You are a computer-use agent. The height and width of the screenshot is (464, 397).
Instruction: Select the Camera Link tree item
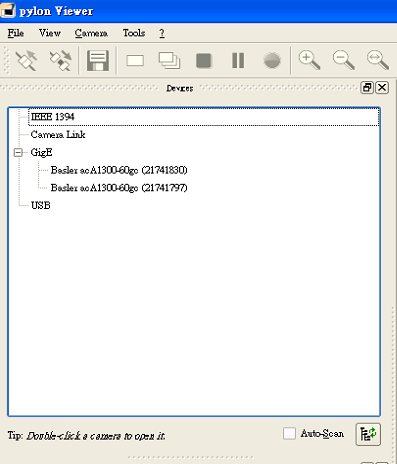pyautogui.click(x=58, y=135)
